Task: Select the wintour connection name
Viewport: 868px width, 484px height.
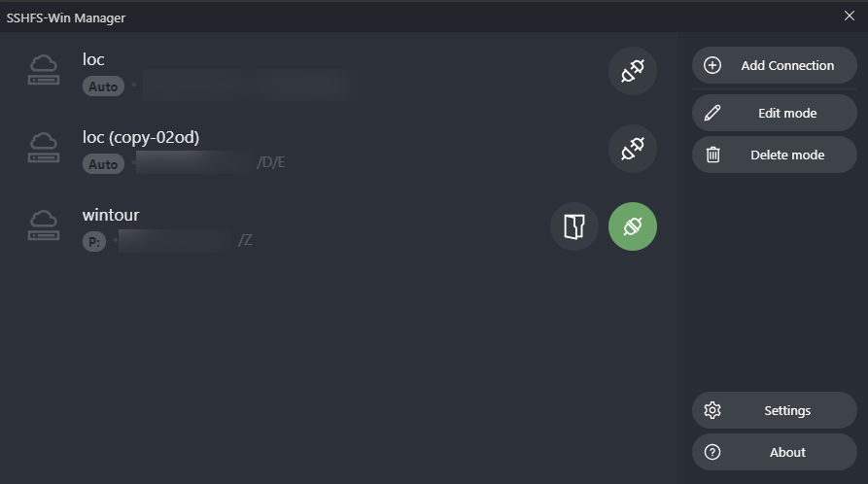Action: 111,215
